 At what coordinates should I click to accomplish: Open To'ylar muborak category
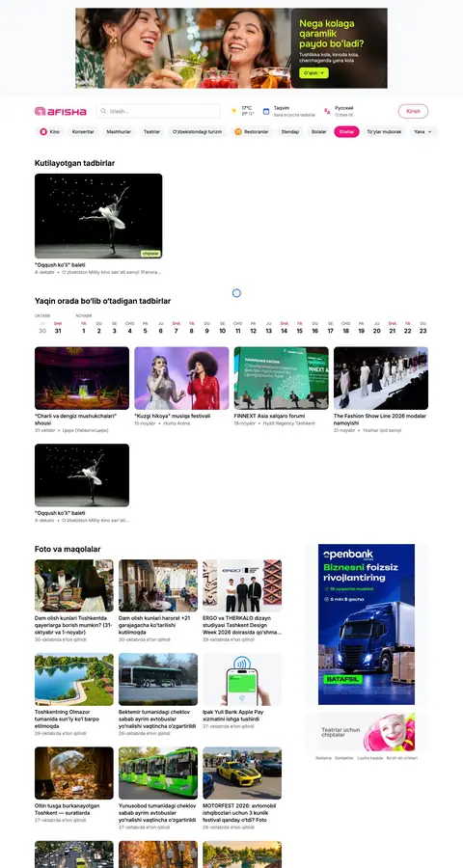click(384, 132)
